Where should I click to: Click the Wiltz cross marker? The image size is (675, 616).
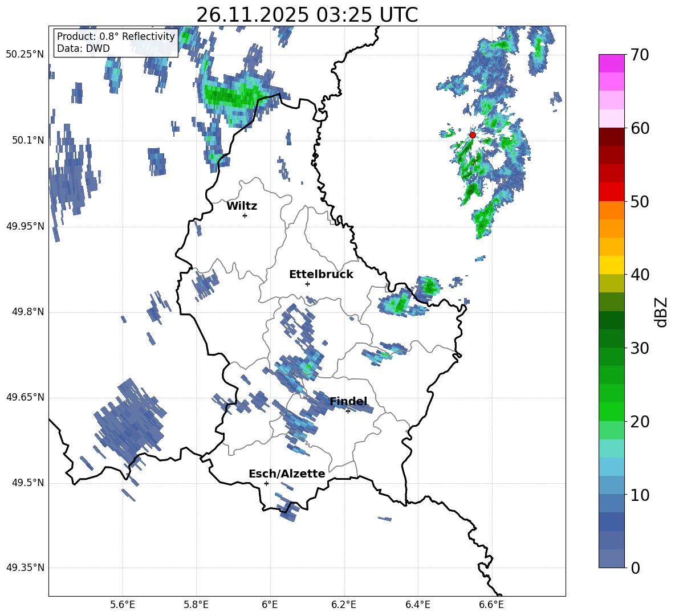coord(245,215)
